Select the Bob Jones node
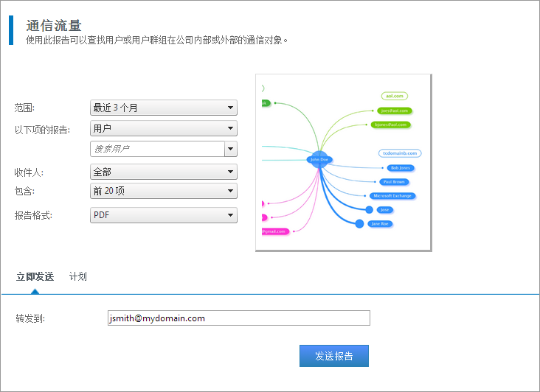 [401, 168]
